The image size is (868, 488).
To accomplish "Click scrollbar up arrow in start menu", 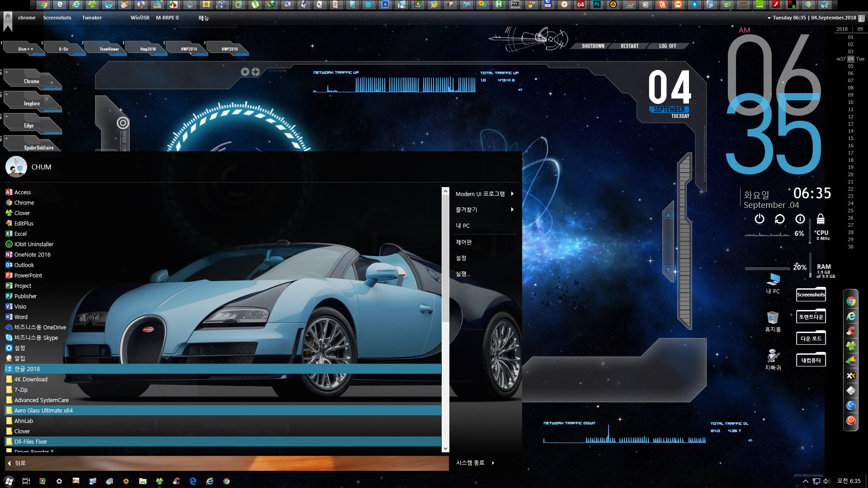I will (x=445, y=191).
